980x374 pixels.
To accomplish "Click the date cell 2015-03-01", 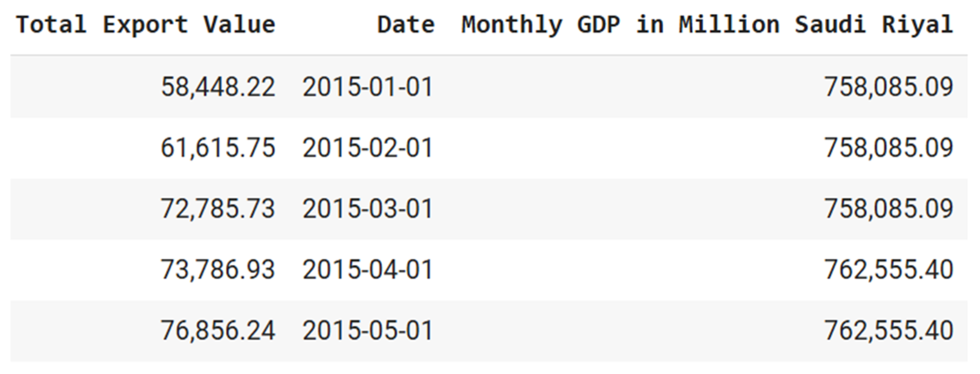I will pyautogui.click(x=368, y=209).
